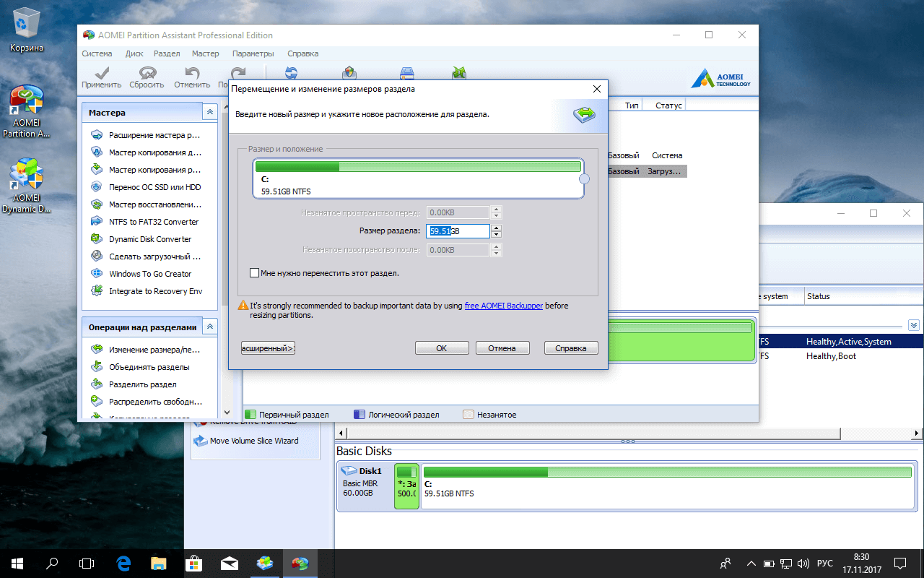Click the blue disk drive toolbar icon
Image resolution: width=924 pixels, height=578 pixels.
(x=407, y=72)
